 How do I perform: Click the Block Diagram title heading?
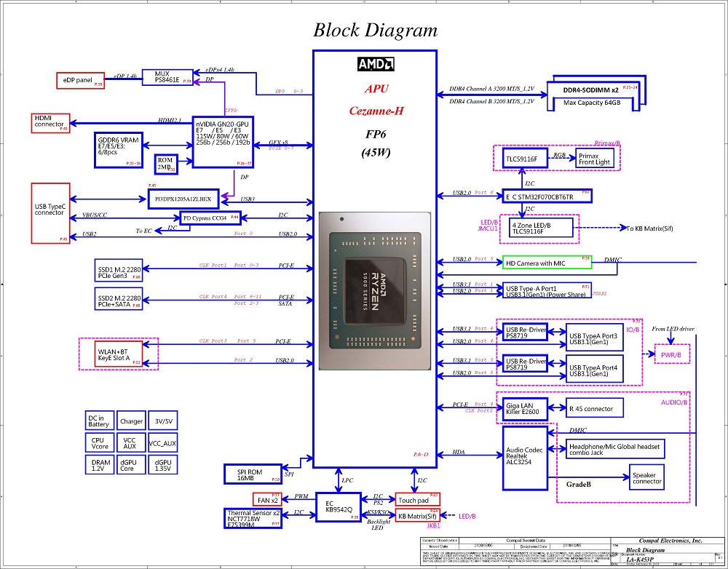coord(375,30)
